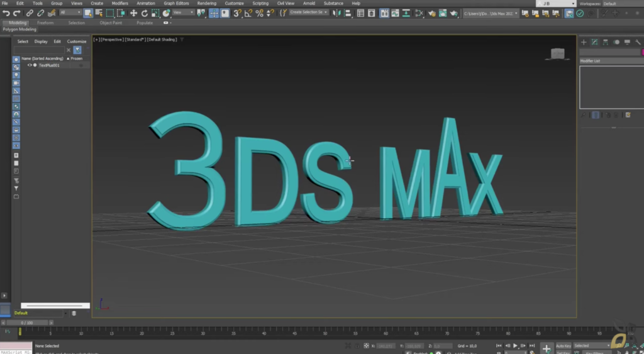The height and width of the screenshot is (354, 644).
Task: Click the [Default Shading] viewport label
Action: (162, 40)
